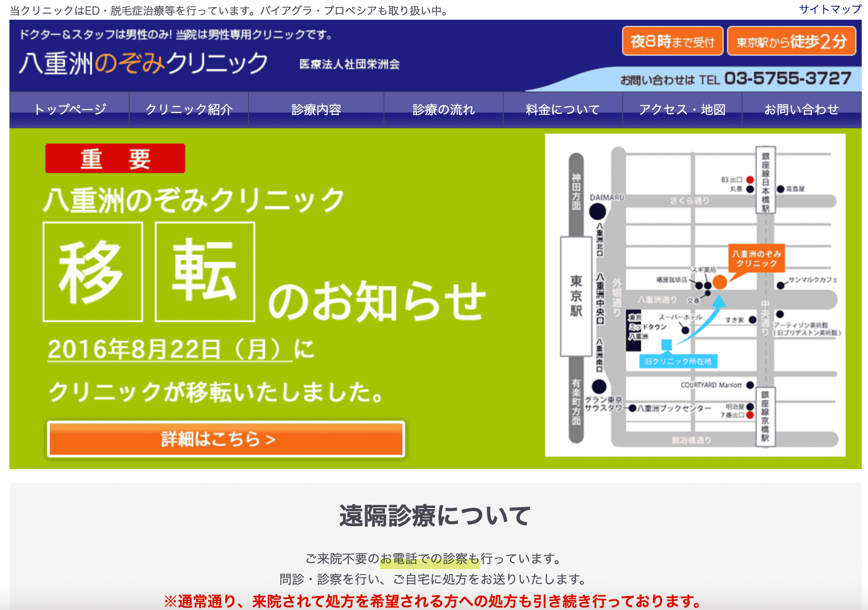Screen dimensions: 868x610
Task: Open the サイトマップ link
Action: [830, 9]
